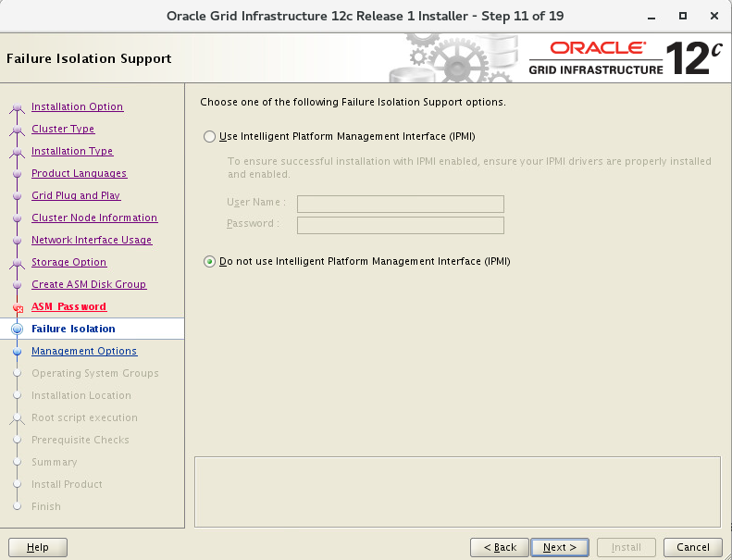Click the Operating System Groups disabled step
732x560 pixels.
point(95,373)
